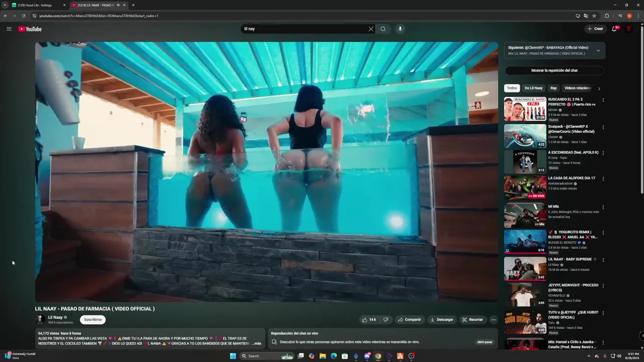644x362 pixels.
Task: Open A ESCONDIDAS video thumbnail
Action: tap(525, 161)
